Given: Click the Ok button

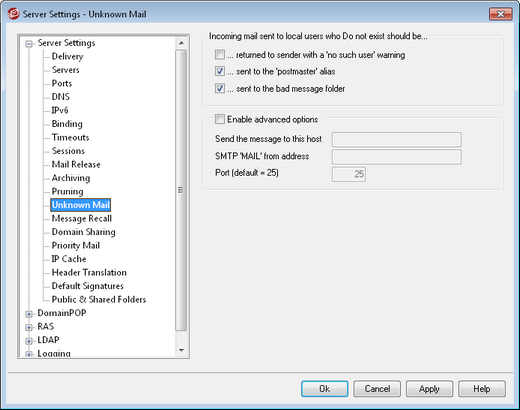Looking at the screenshot, I should coord(324,389).
